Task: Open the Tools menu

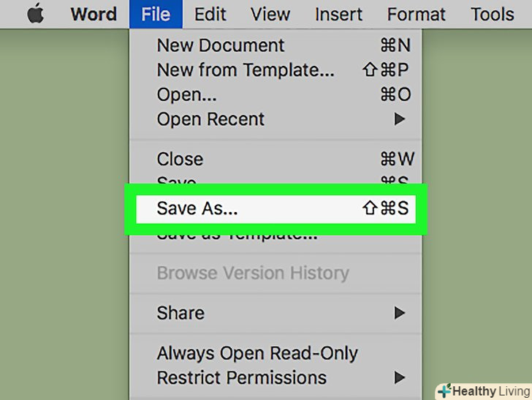Action: 492,14
